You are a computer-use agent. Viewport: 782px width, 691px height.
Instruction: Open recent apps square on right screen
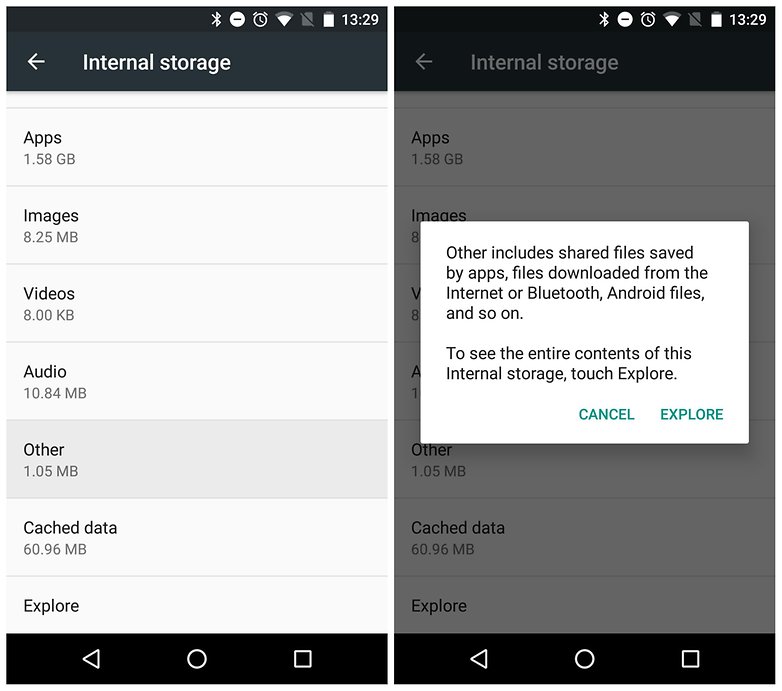690,659
